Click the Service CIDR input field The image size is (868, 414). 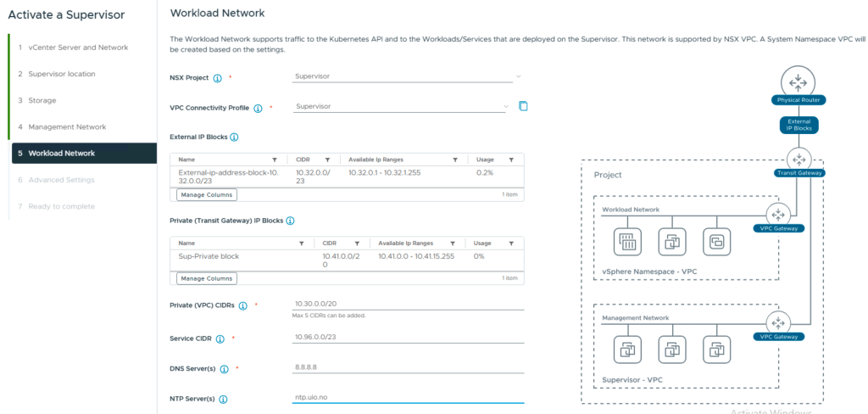point(407,336)
